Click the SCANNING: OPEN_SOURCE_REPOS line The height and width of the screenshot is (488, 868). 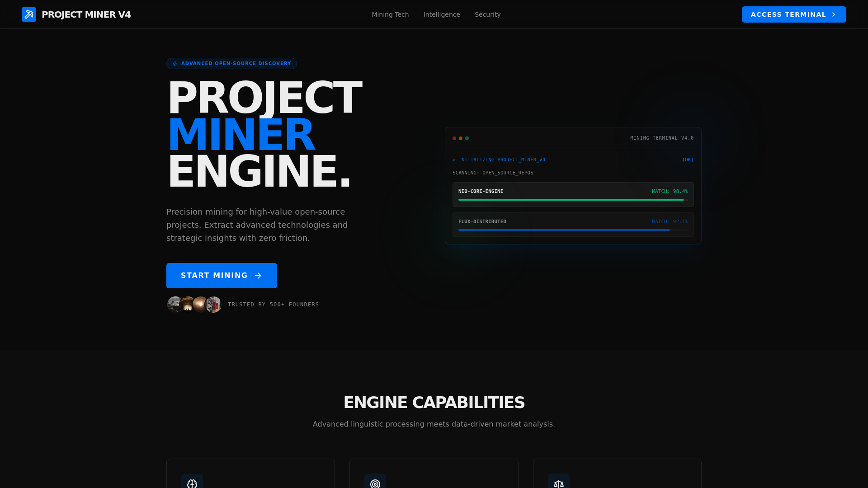(493, 173)
